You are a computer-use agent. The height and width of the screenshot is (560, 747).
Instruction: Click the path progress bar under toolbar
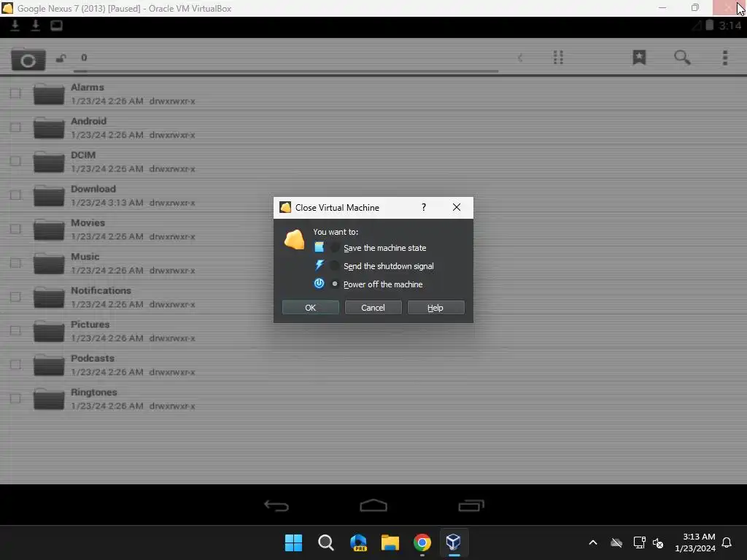(x=286, y=72)
